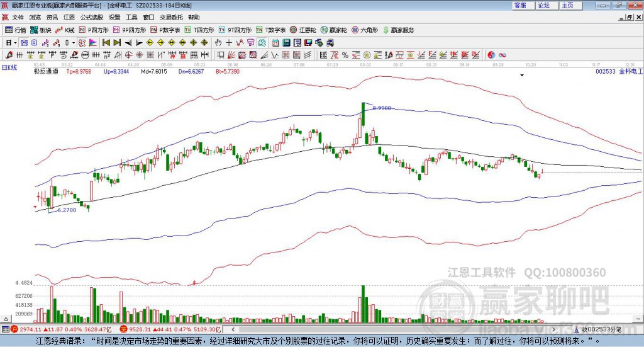Open the 文件 menu

tap(18, 17)
